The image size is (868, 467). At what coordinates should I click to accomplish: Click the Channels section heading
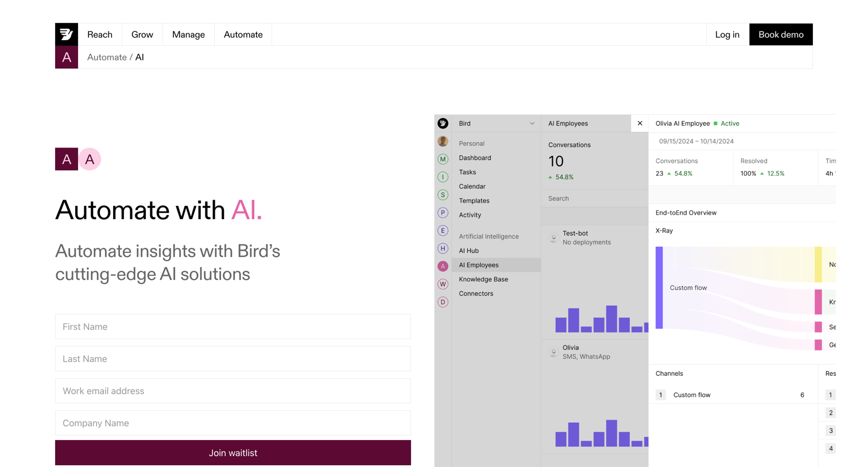click(x=669, y=373)
